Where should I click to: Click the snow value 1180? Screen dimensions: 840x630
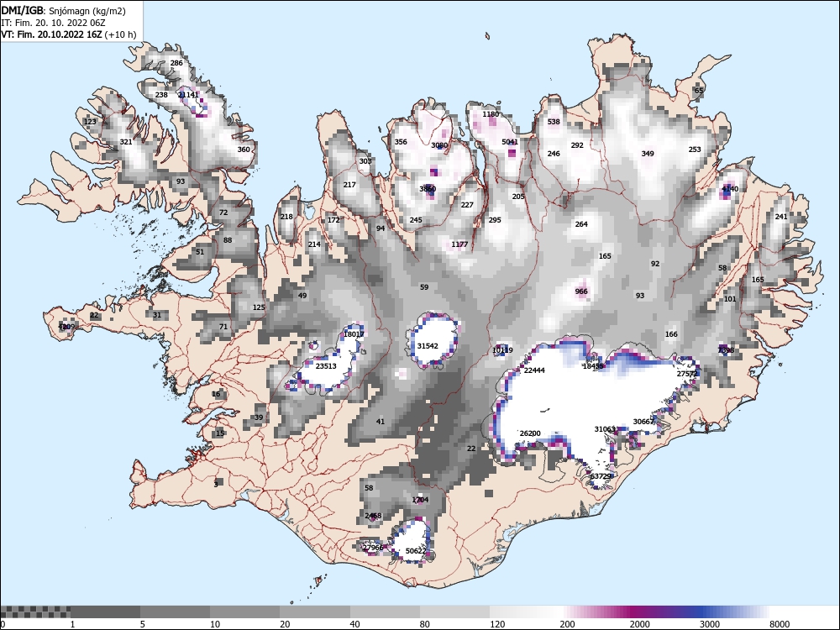(x=491, y=114)
